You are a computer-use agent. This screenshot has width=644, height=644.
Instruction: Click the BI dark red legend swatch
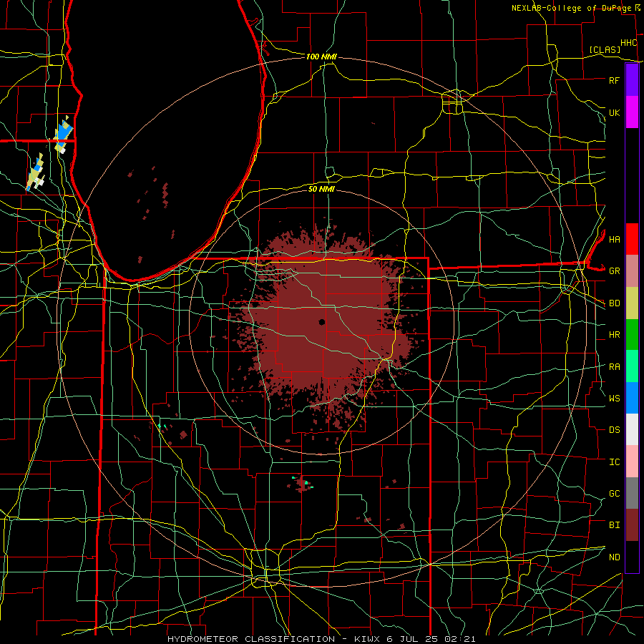[x=632, y=525]
